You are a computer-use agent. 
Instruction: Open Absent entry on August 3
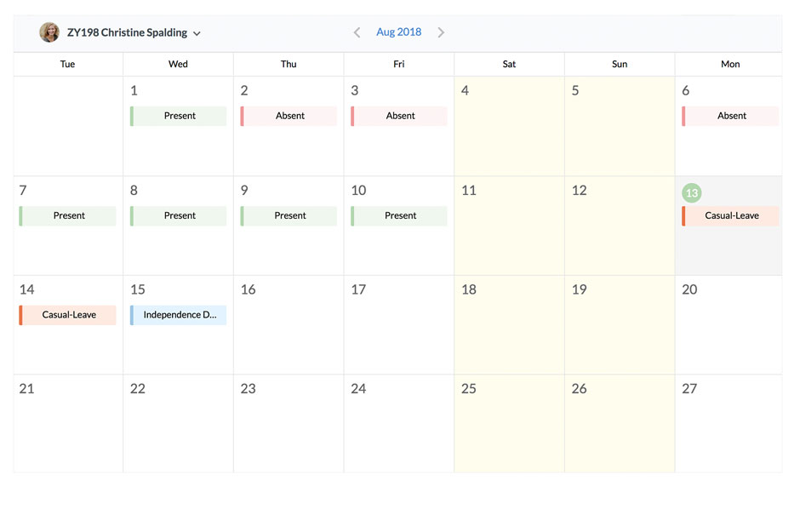click(x=399, y=116)
